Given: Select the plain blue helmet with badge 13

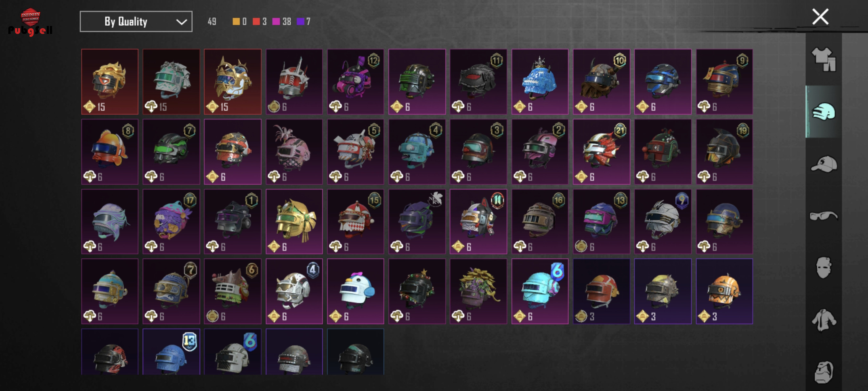Looking at the screenshot, I should pyautogui.click(x=171, y=352).
